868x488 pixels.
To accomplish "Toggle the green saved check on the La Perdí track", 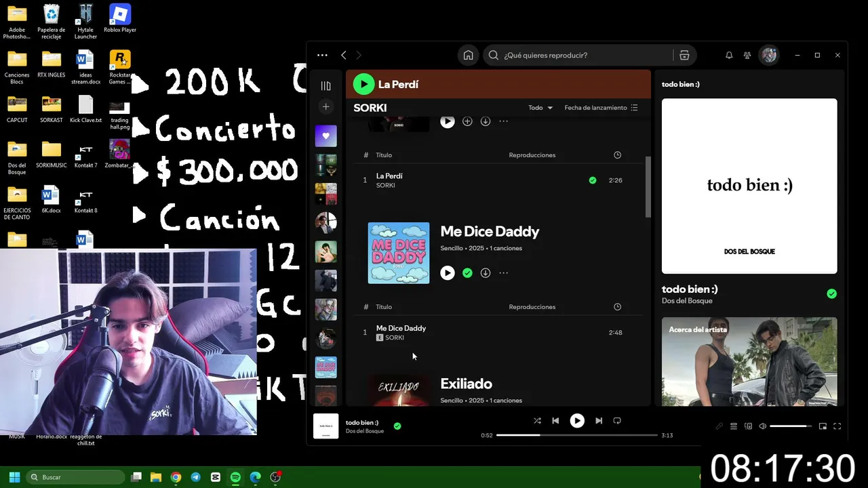I will click(593, 180).
